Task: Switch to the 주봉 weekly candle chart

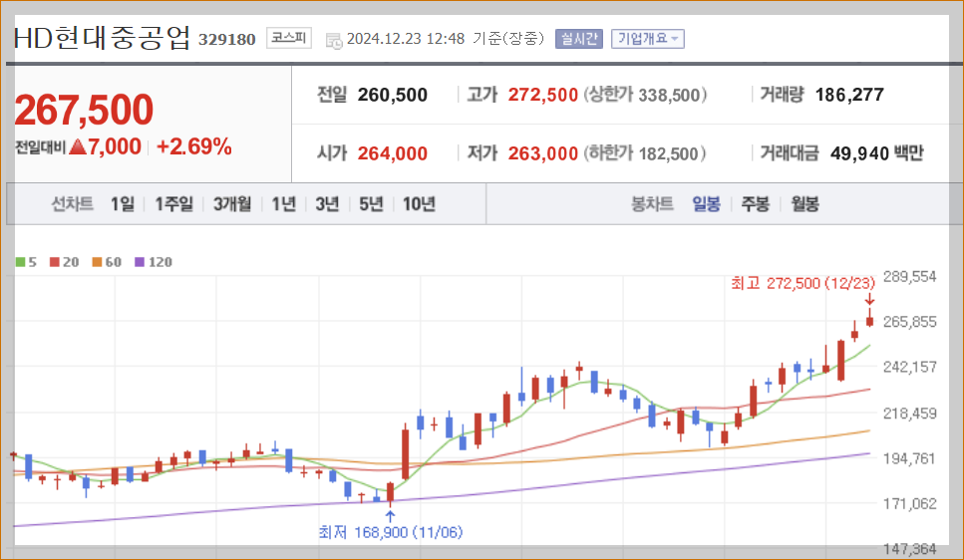Action: point(756,204)
